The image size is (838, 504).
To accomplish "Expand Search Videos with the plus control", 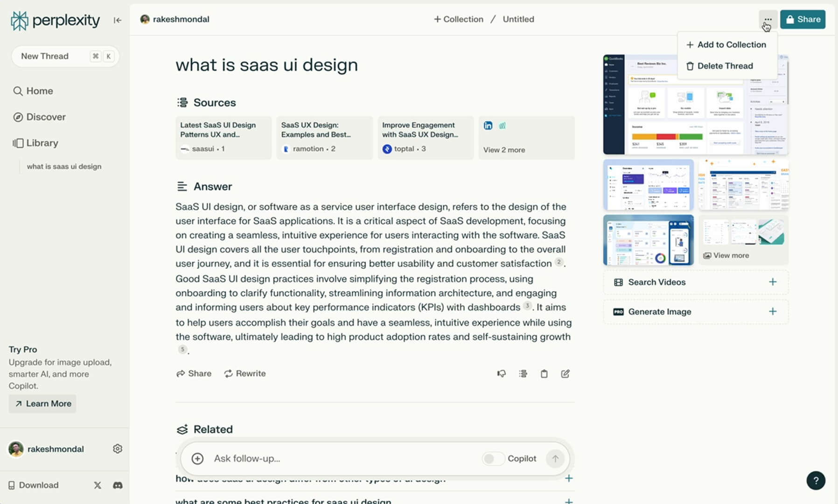I will pos(773,282).
